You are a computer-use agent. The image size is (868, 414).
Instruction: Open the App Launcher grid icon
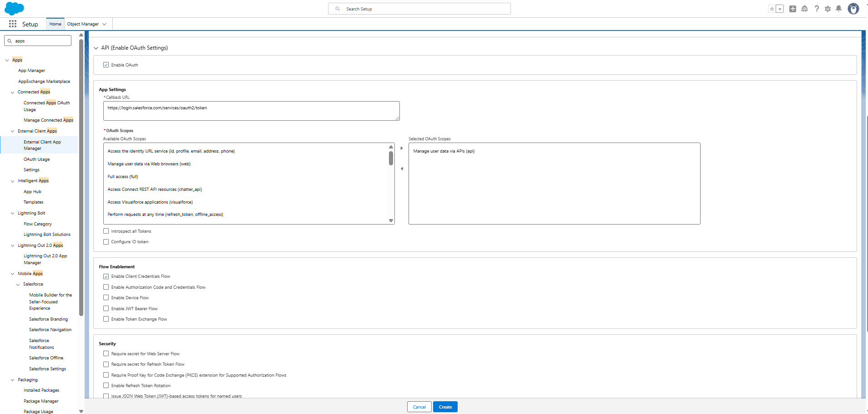(x=13, y=24)
